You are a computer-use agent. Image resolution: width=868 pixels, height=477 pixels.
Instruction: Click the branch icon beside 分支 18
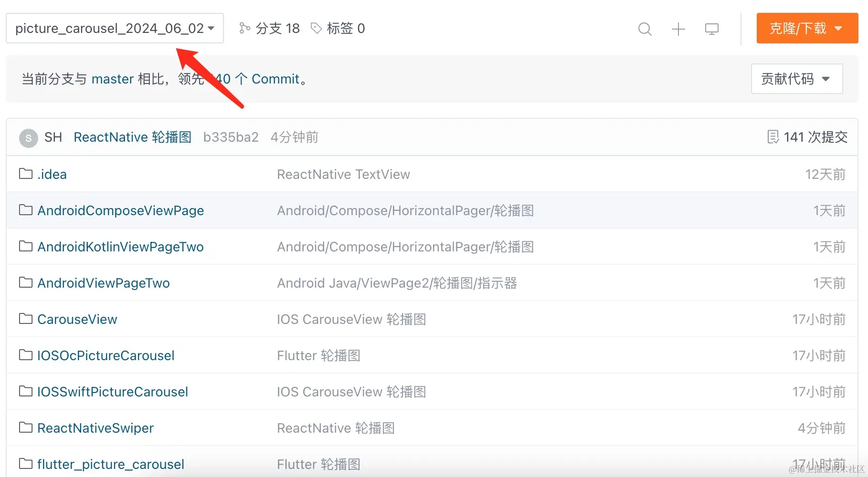point(244,28)
